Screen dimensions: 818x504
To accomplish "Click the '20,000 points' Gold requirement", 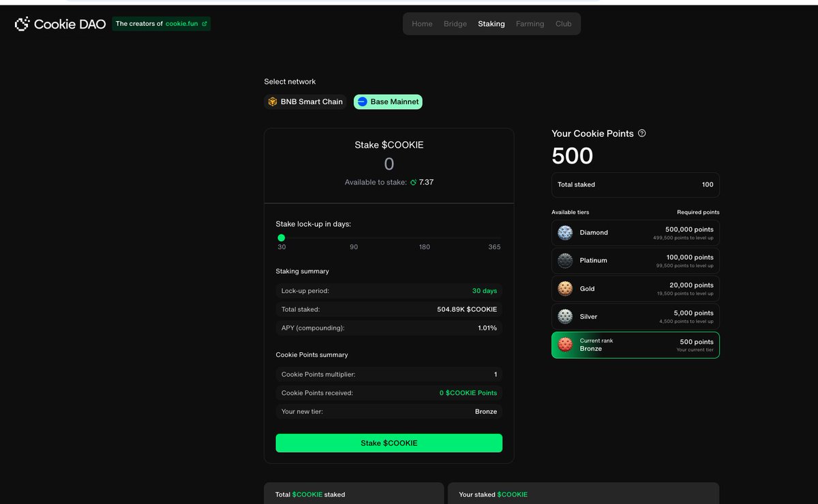I will [691, 285].
